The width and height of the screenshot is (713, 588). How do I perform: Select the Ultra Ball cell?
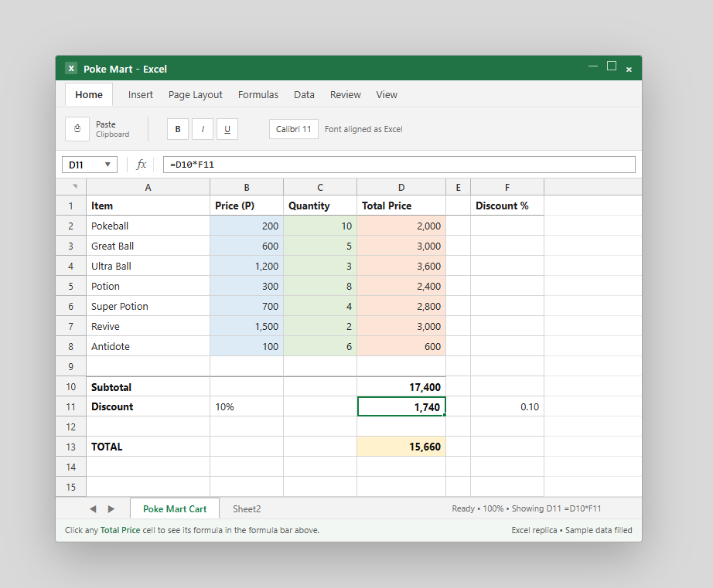tap(148, 266)
